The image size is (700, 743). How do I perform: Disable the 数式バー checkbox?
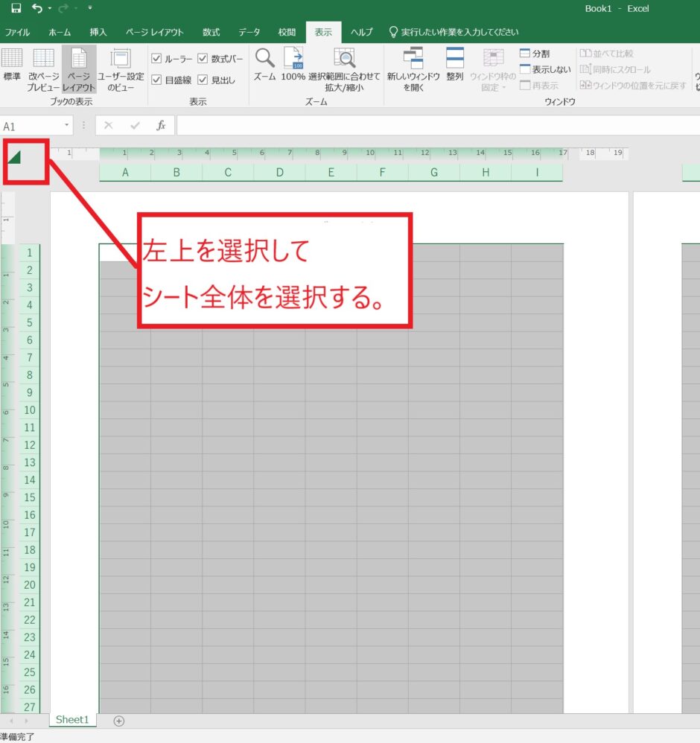pos(203,58)
